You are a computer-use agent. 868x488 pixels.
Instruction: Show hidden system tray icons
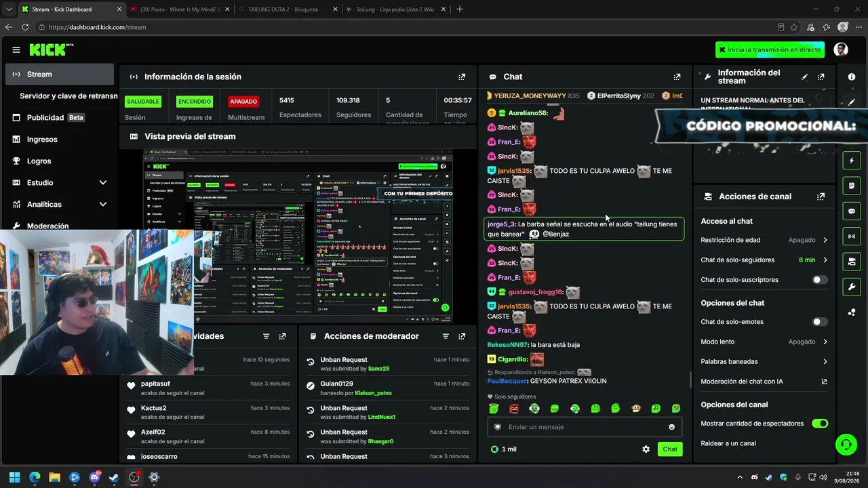(740, 477)
